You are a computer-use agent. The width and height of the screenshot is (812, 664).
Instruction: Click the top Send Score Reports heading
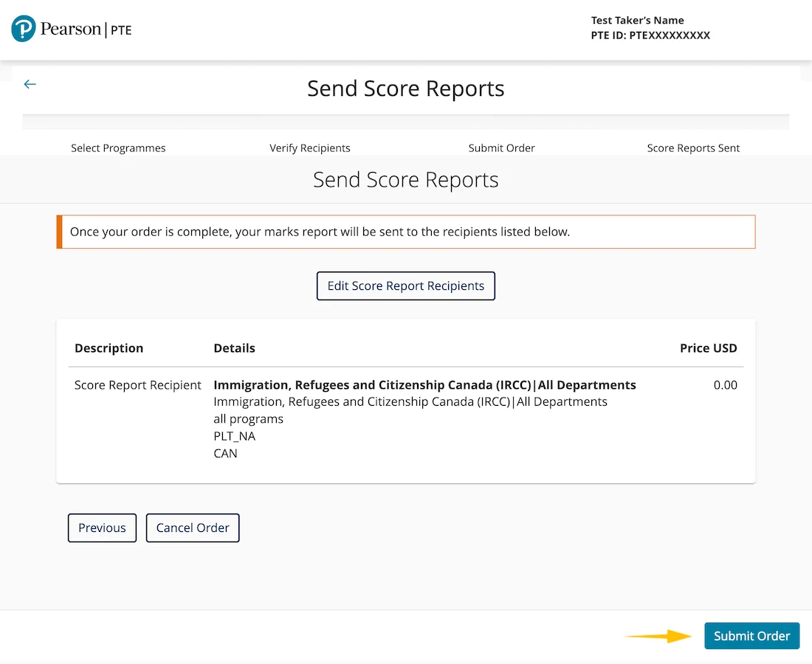click(x=405, y=89)
